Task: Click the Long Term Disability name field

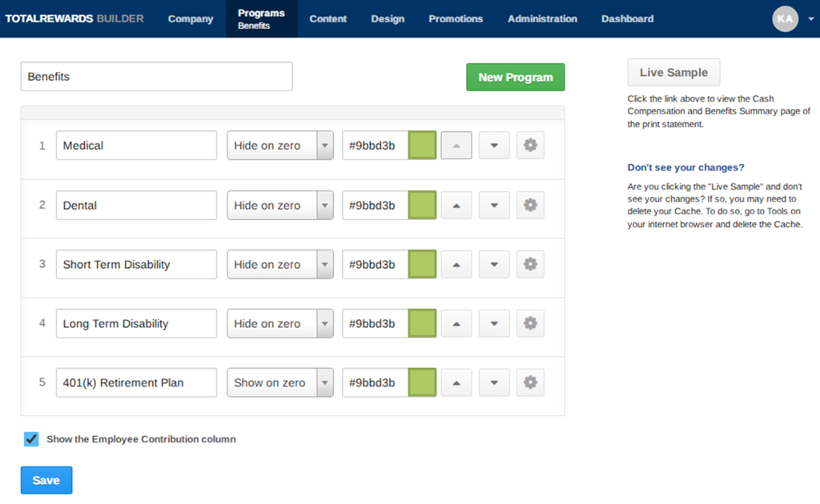Action: point(136,322)
